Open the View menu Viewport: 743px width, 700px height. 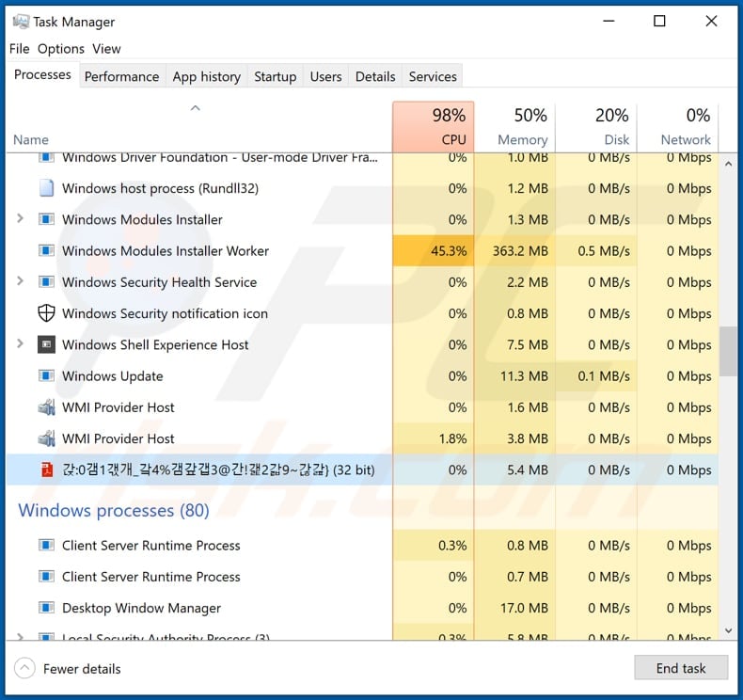pyautogui.click(x=106, y=49)
